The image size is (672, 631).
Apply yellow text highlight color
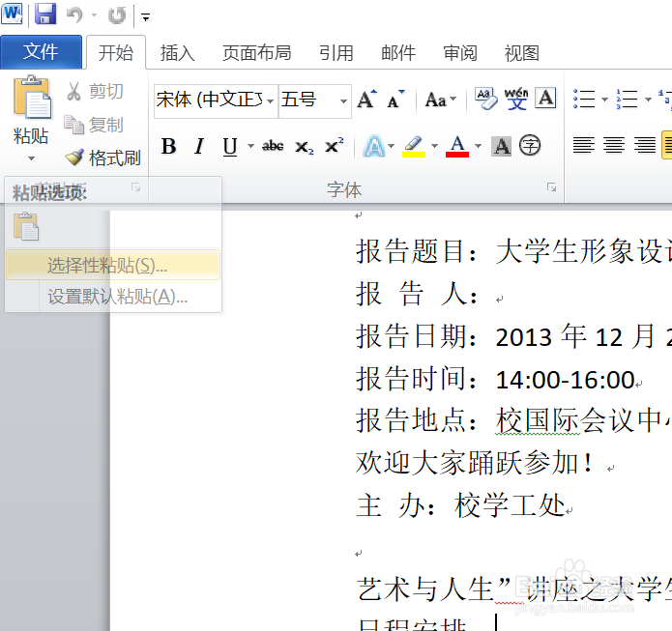click(414, 147)
